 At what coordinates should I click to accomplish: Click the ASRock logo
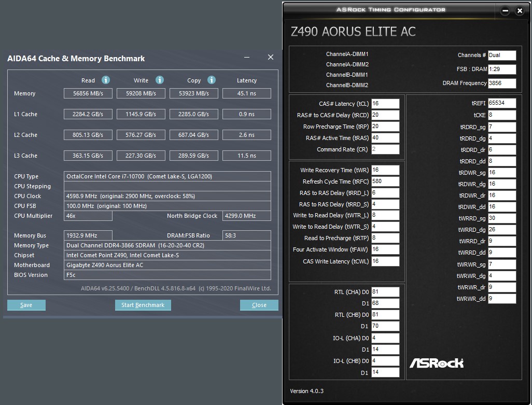436,363
